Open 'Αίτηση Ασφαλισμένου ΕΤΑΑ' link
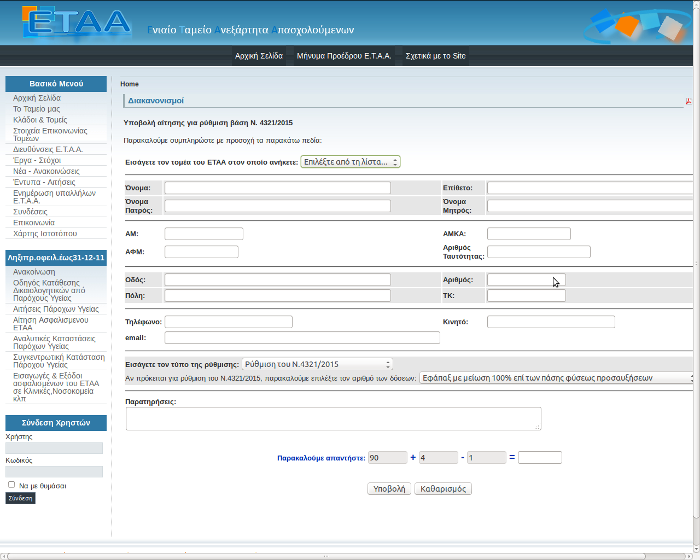The height and width of the screenshot is (560, 700). [x=50, y=324]
